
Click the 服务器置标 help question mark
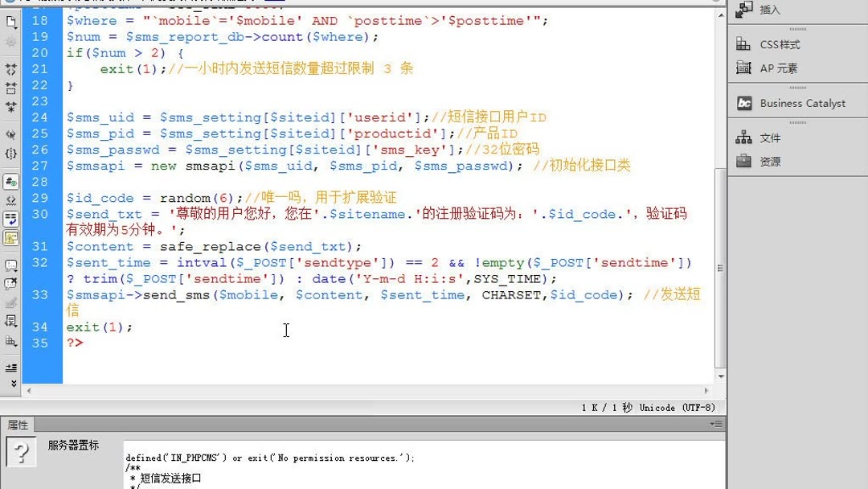point(20,452)
